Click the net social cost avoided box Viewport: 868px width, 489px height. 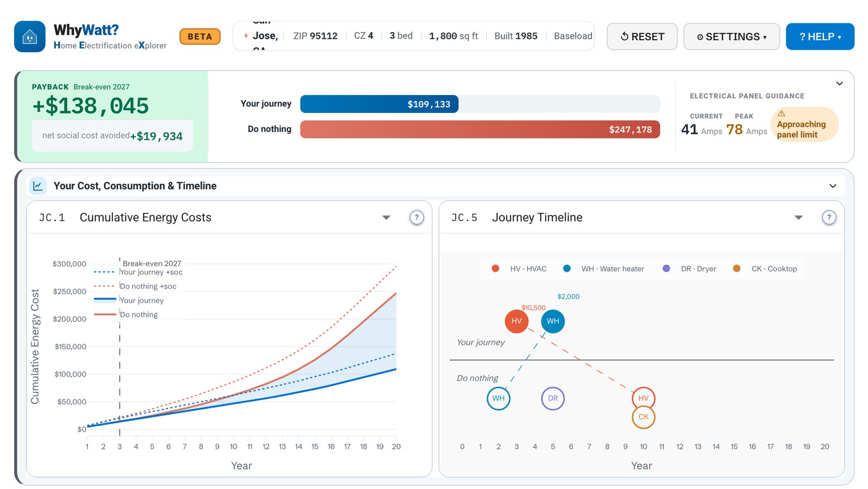coord(113,136)
